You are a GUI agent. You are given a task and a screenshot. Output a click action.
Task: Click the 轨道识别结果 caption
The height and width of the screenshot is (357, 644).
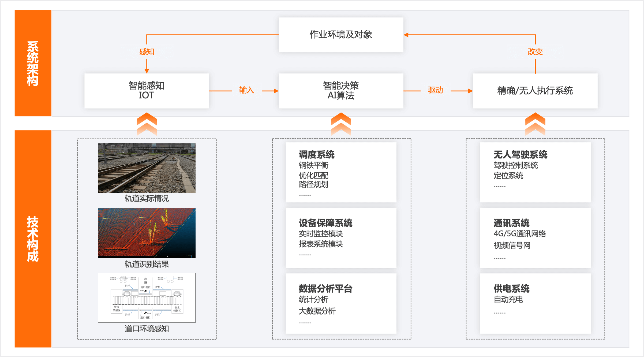tap(147, 264)
